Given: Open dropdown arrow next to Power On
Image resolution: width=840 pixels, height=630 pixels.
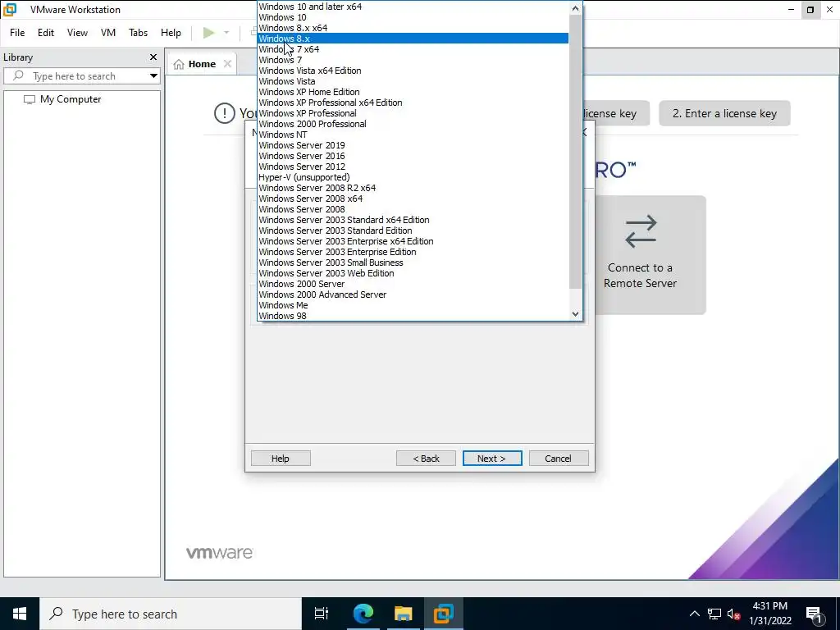Looking at the screenshot, I should [226, 33].
